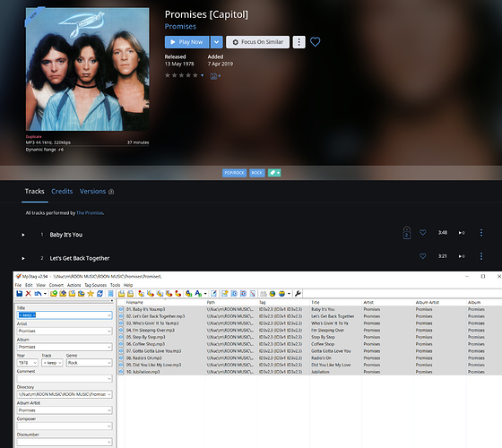Screen dimensions: 502x448
Task: Click the red X Remove tag icon
Action: tap(28, 294)
